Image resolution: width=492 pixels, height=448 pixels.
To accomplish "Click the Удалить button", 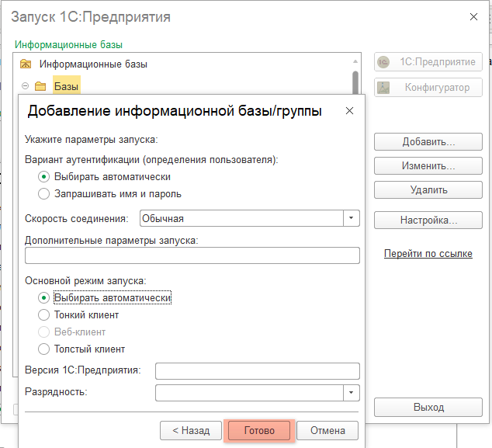I will [428, 190].
